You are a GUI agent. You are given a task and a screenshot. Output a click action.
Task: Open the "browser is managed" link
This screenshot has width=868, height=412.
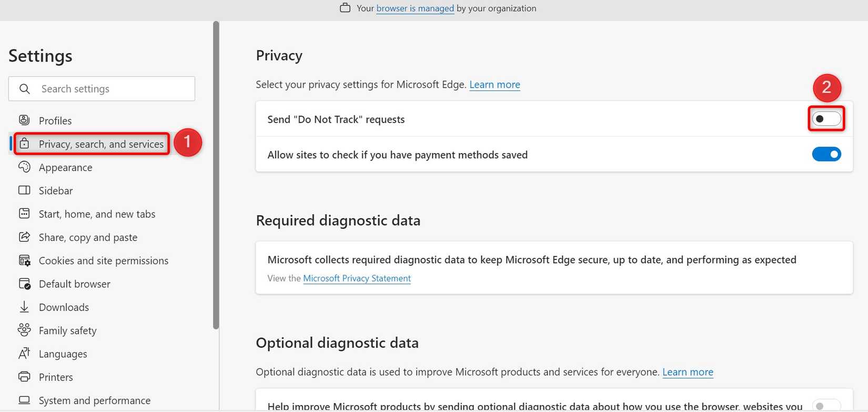(415, 8)
